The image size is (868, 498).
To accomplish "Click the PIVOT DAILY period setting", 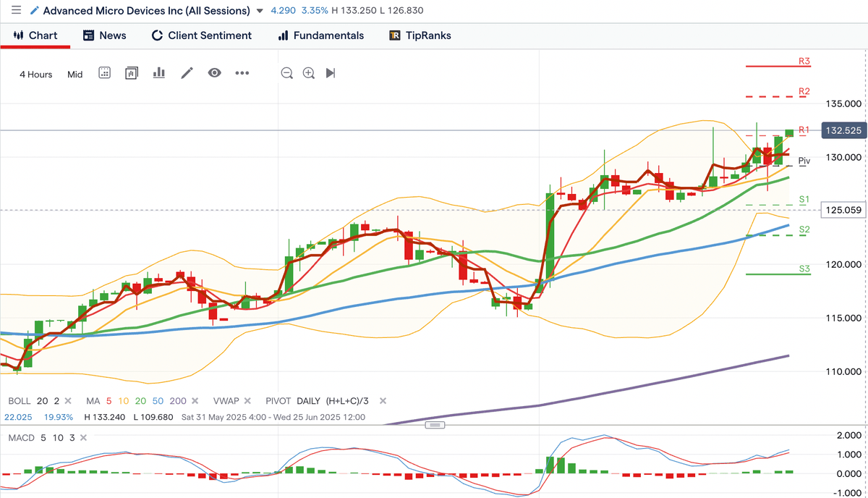I will coord(308,400).
